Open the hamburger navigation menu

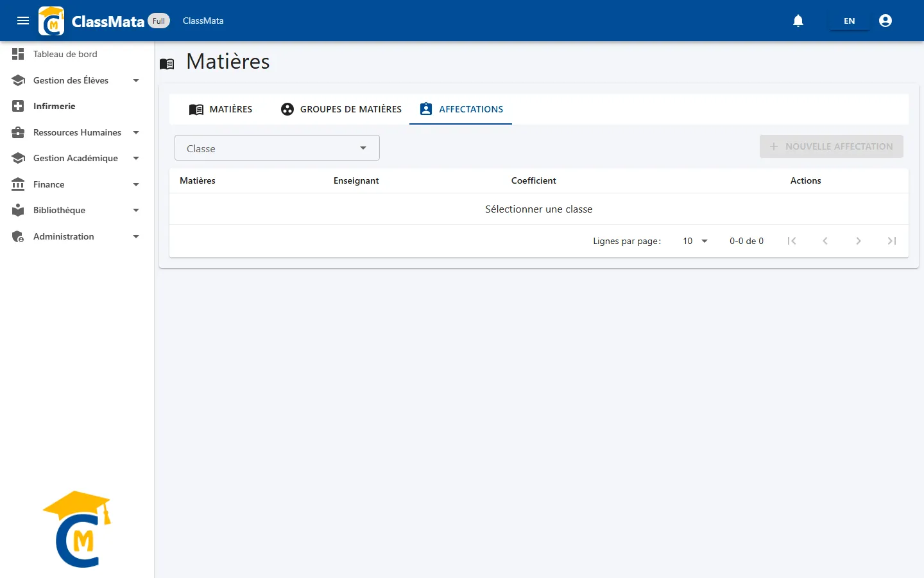23,21
